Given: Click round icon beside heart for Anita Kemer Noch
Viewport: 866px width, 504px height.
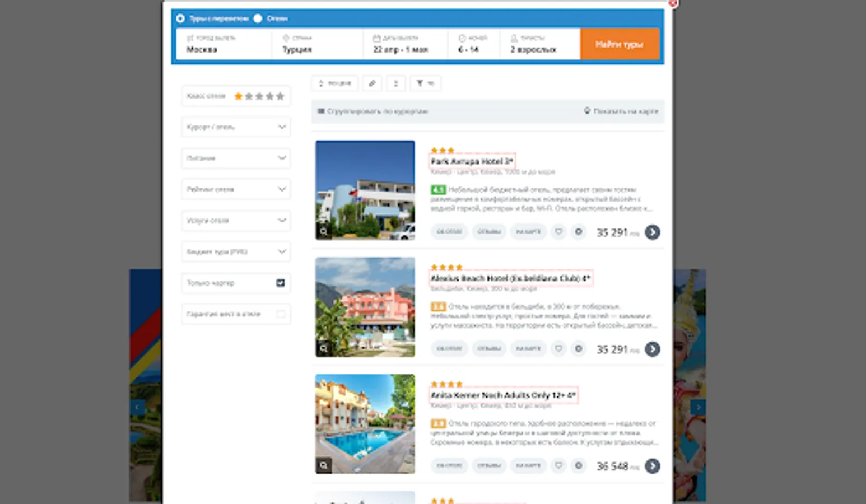Looking at the screenshot, I should click(x=579, y=466).
